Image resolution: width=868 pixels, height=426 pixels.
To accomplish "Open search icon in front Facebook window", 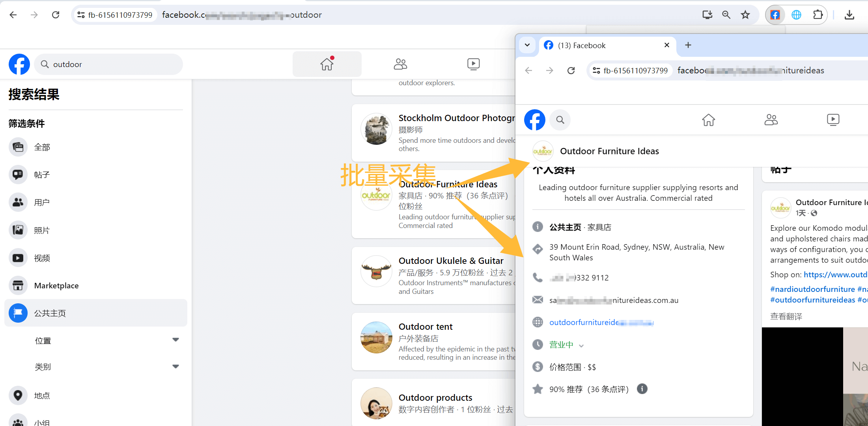I will coord(560,120).
